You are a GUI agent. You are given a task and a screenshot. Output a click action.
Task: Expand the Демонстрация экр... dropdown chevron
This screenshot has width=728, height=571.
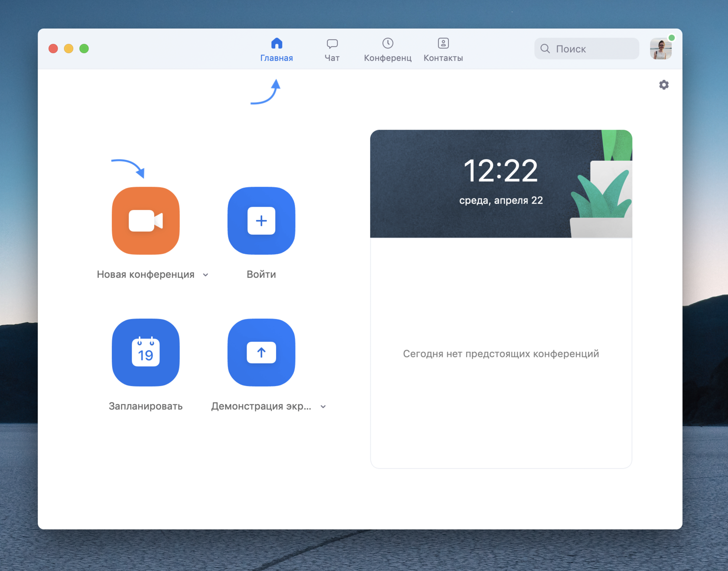323,407
